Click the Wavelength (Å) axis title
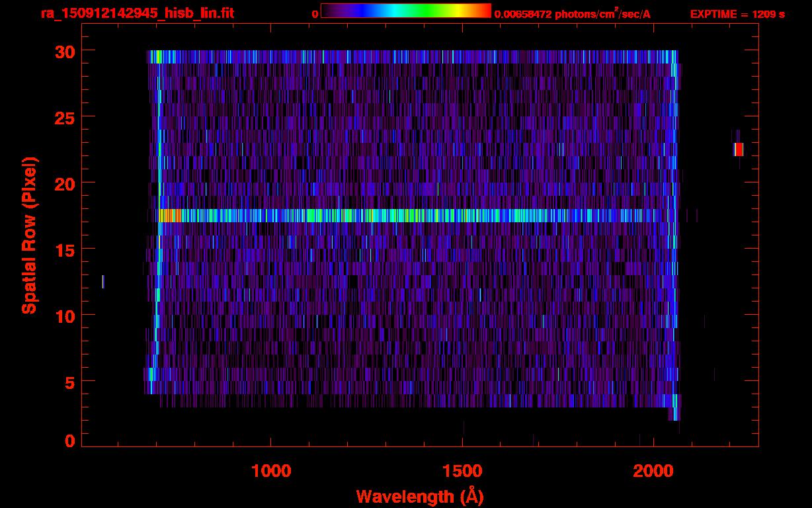Screen dimensions: 812x508 [419, 496]
